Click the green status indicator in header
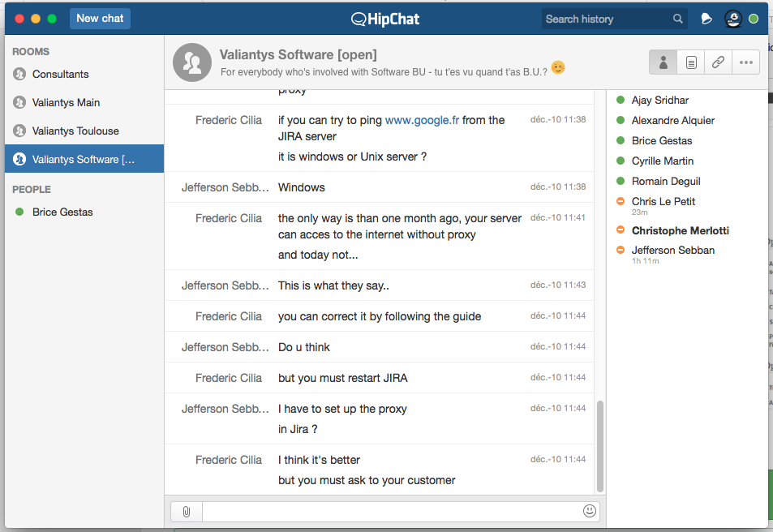This screenshot has width=773, height=532. (x=754, y=19)
